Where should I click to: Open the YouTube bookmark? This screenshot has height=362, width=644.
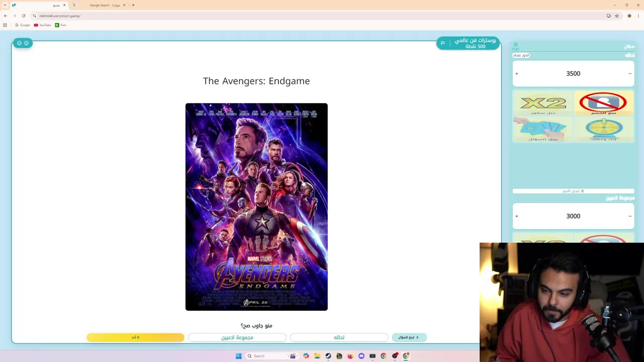tap(43, 25)
